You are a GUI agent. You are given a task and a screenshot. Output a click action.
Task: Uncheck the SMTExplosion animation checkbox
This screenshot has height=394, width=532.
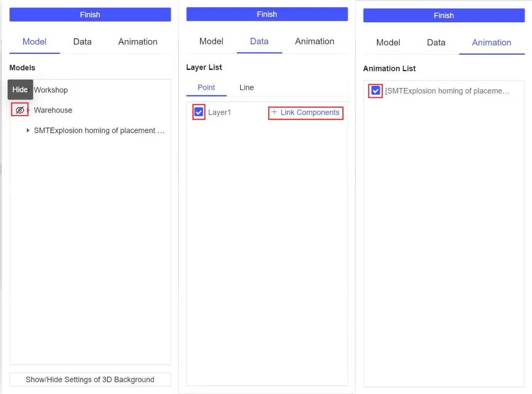tap(375, 90)
